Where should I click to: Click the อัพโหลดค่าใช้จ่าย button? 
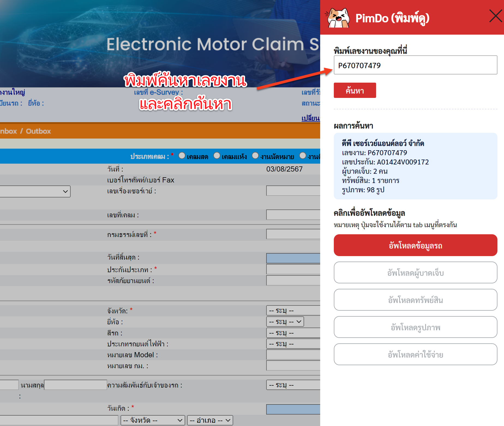415,355
